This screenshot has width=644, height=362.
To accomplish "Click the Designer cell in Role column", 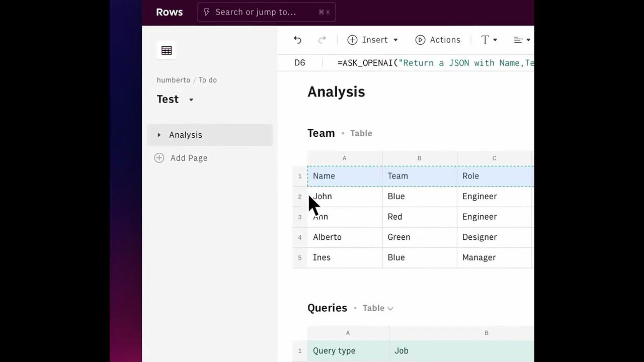I will 479,237.
